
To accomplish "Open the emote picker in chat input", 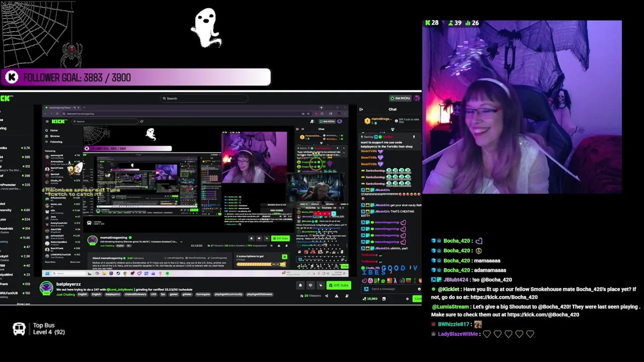I will (x=419, y=289).
